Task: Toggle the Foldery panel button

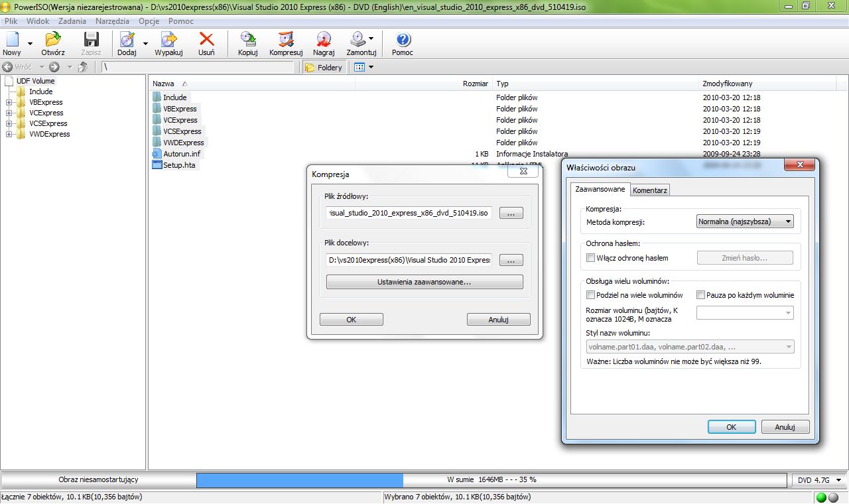Action: pos(324,67)
